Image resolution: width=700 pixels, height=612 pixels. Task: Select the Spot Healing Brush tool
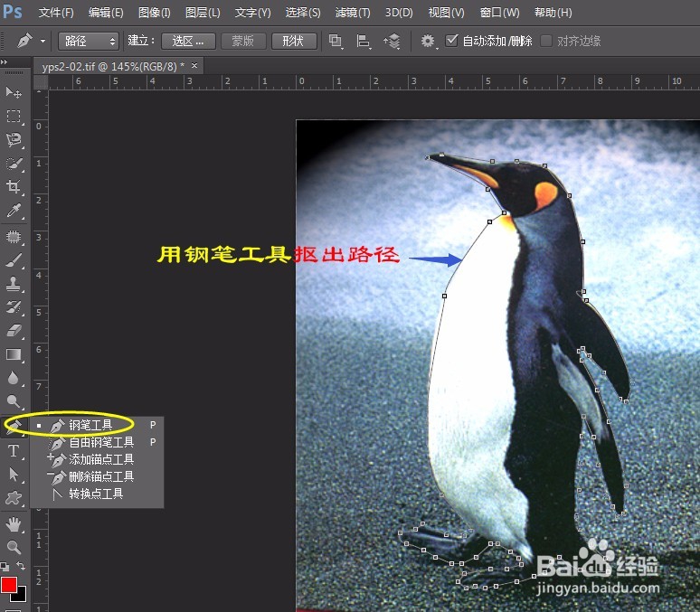(x=14, y=237)
